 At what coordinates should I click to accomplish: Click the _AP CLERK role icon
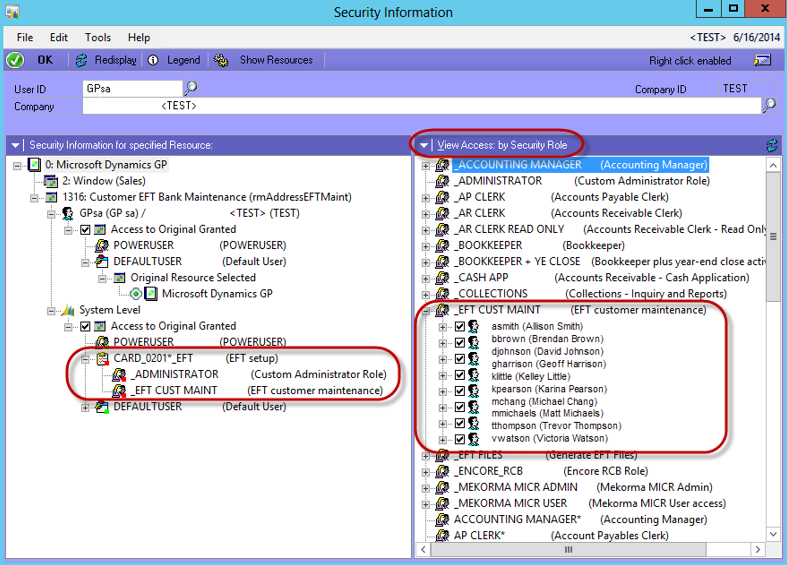[x=442, y=197]
